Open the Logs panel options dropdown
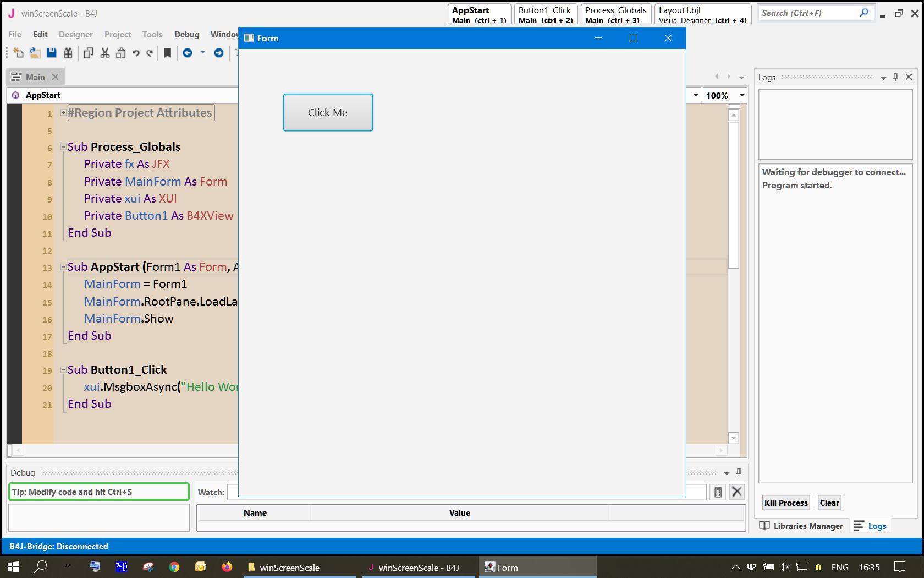This screenshot has height=578, width=924. pos(883,78)
